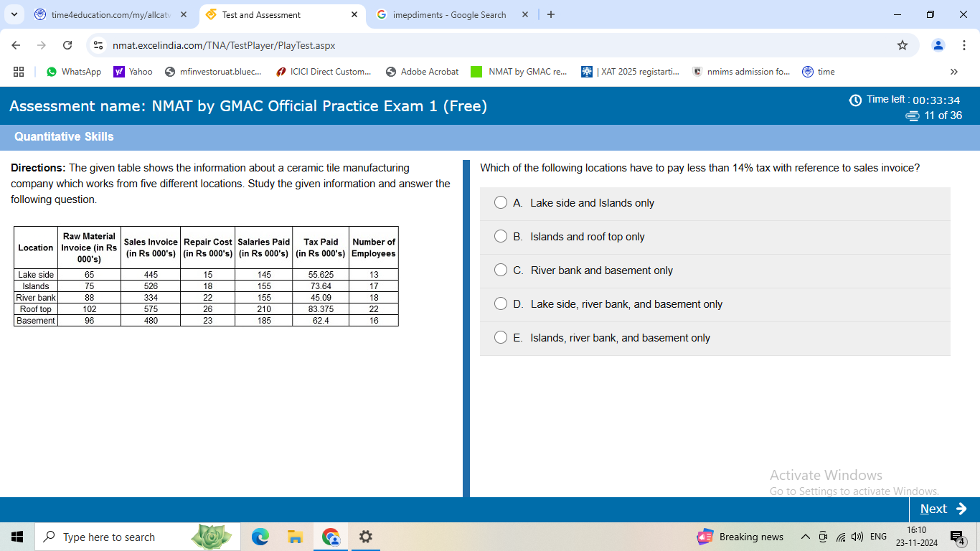Image resolution: width=980 pixels, height=551 pixels.
Task: Open the NMAT by GMAC re... bookmark
Action: coord(519,72)
